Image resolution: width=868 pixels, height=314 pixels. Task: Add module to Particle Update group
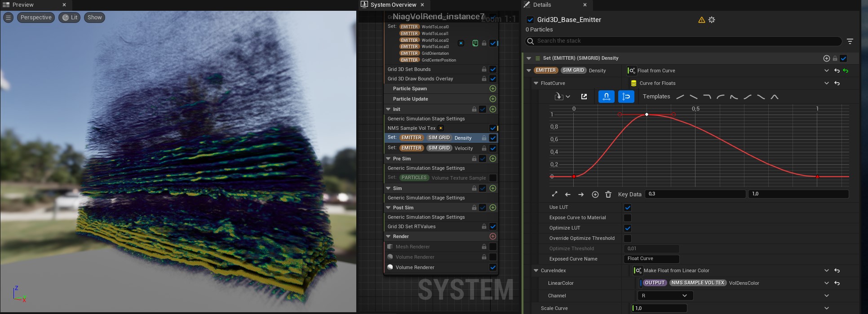pyautogui.click(x=492, y=99)
